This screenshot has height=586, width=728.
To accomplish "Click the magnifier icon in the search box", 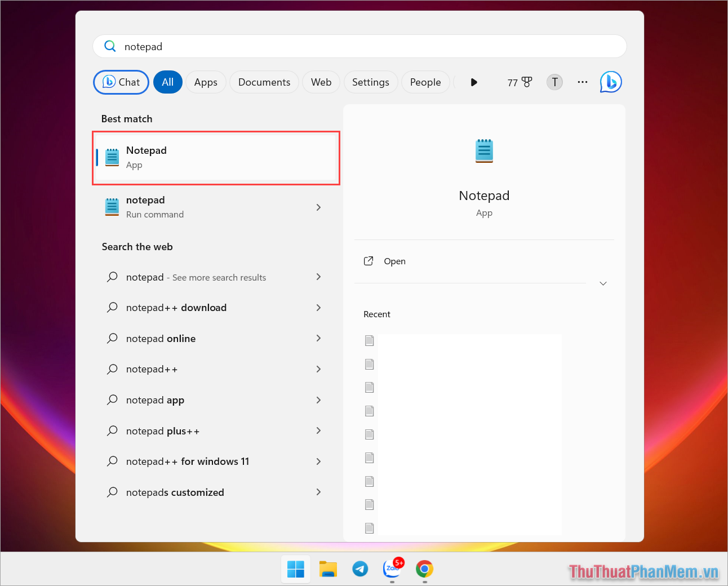I will click(x=110, y=46).
